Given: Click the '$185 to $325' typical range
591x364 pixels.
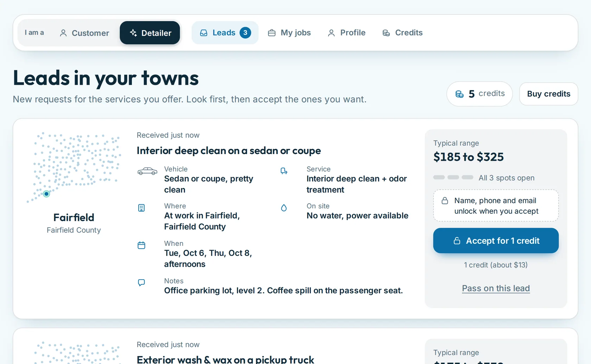Looking at the screenshot, I should 469,157.
